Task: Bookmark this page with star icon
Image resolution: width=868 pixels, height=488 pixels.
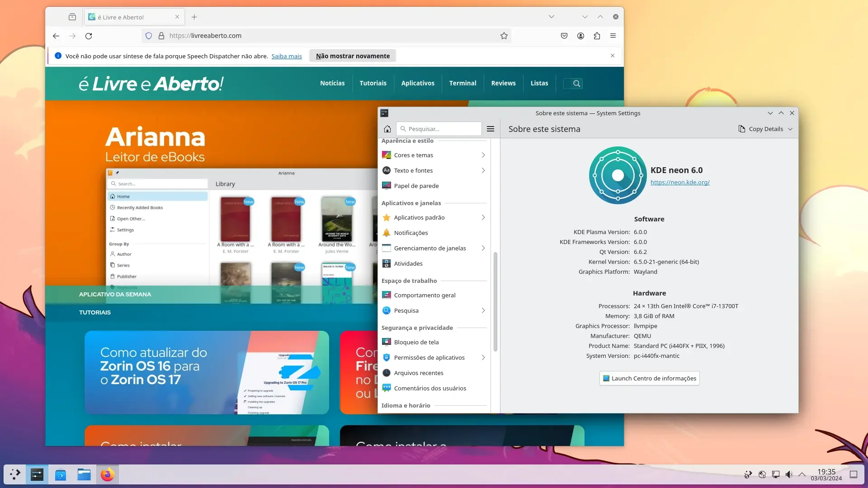Action: click(x=504, y=36)
